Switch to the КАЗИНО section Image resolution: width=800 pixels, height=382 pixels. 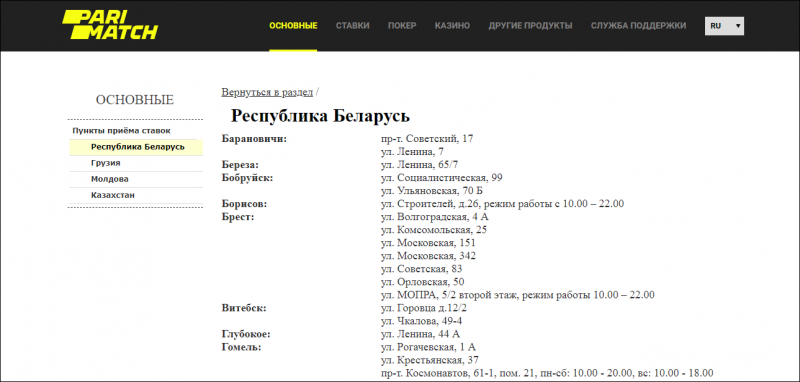tap(452, 26)
